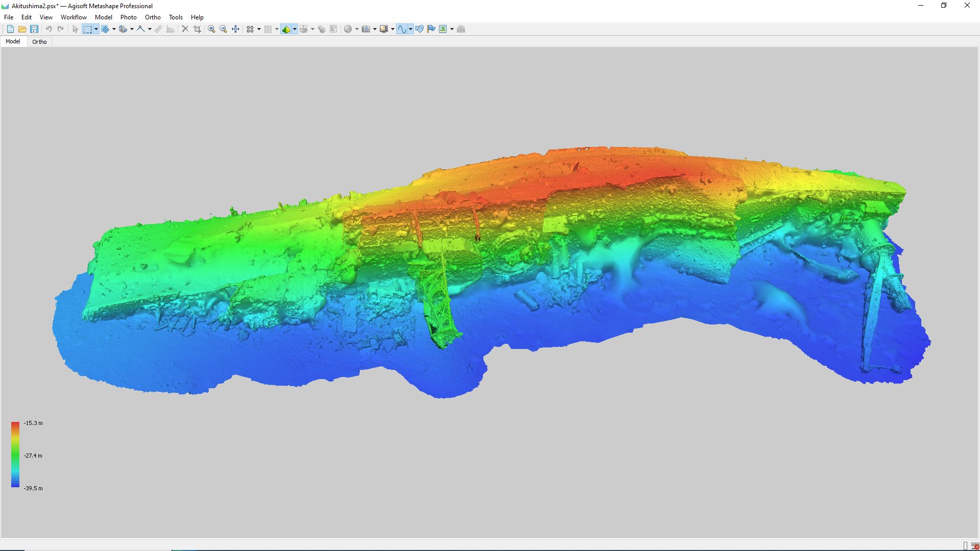Open the Tools menu
The height and width of the screenshot is (551, 980).
[x=176, y=17]
